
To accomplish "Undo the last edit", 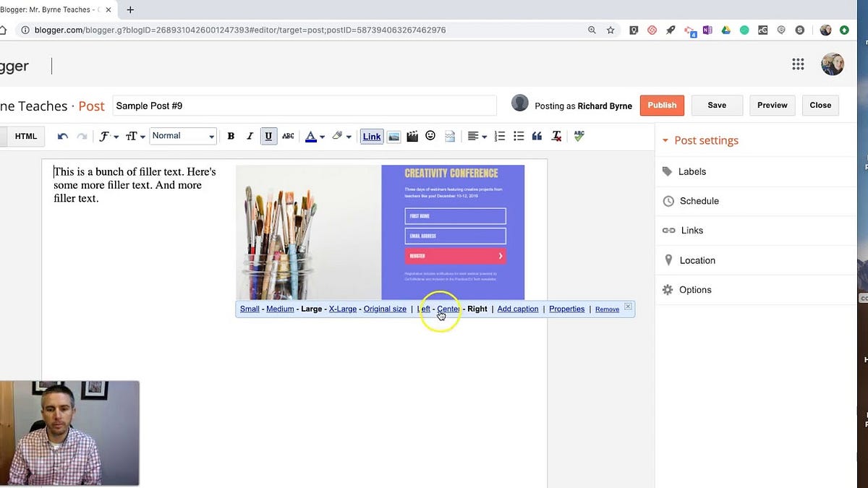I will (62, 136).
